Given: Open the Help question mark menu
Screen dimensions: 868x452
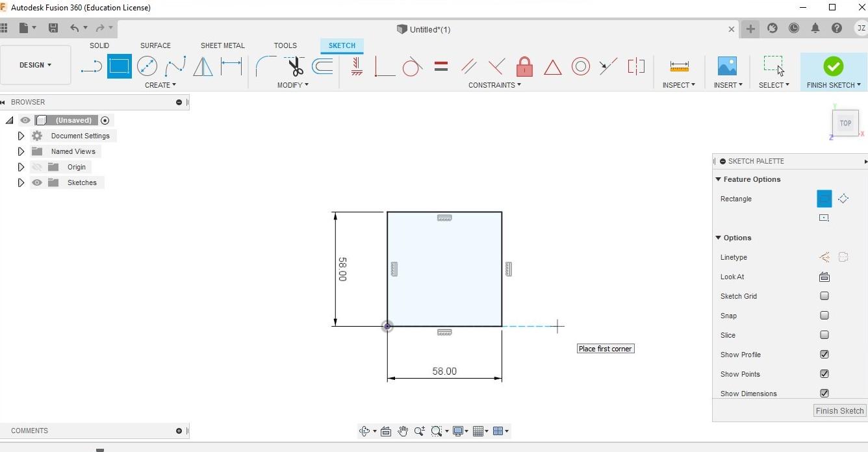Looking at the screenshot, I should [x=837, y=29].
